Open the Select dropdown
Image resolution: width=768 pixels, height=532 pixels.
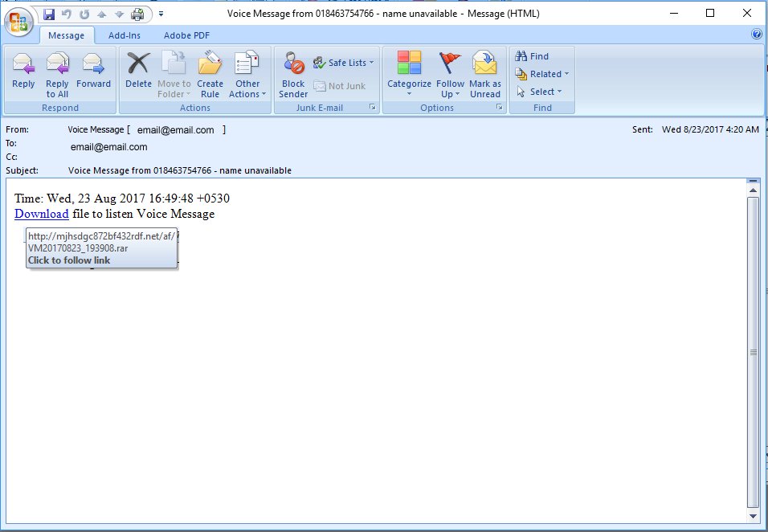539,92
